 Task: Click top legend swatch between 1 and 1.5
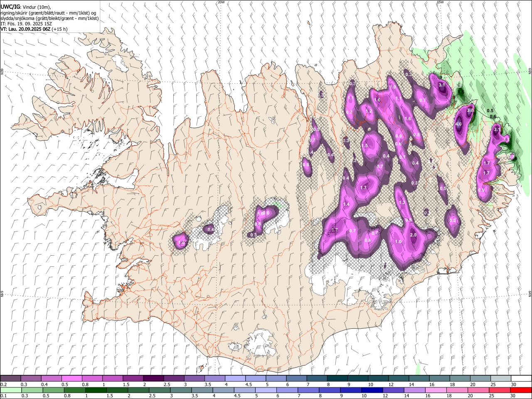[112, 378]
